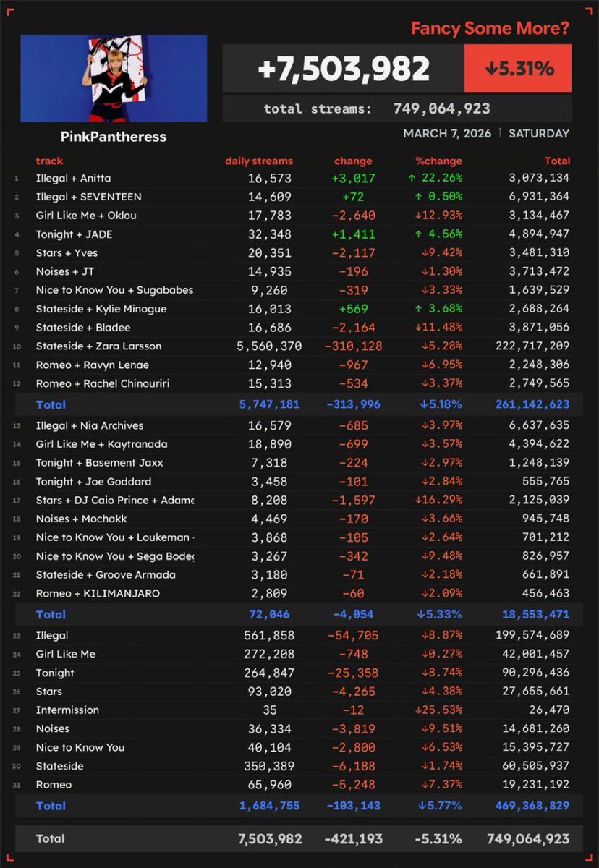Select the 'Illegal + Anitta' track row
Screen dimensions: 599x868
[299, 178]
